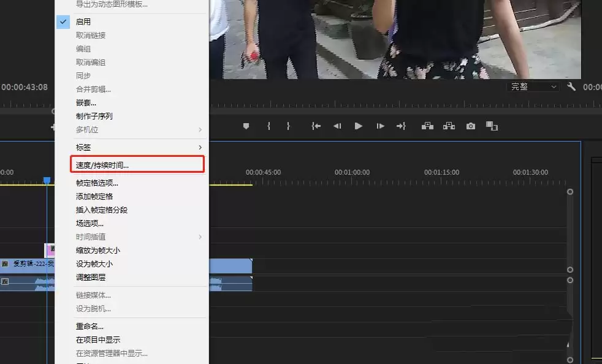
Task: Expand the 多机位 submenu arrow
Action: (x=200, y=130)
